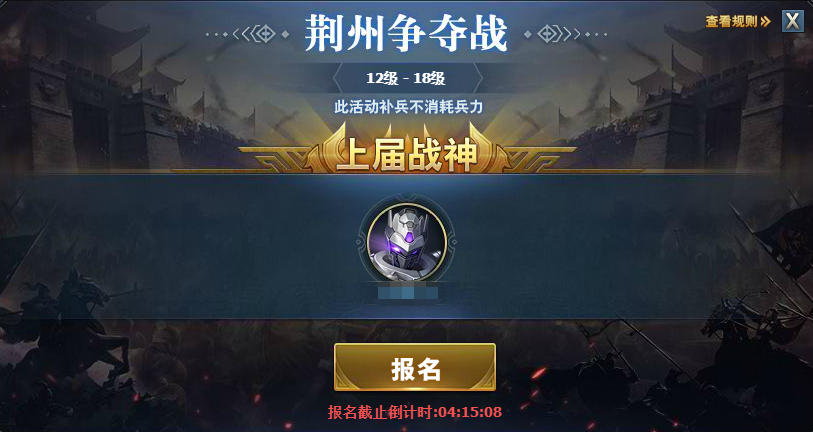
Task: Click the blurred player name under the avatar
Action: pos(408,292)
